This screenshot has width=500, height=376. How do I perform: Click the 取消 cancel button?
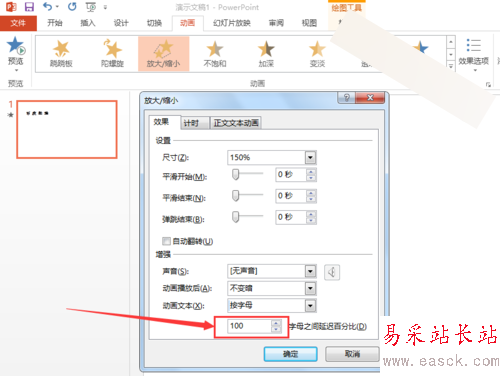(352, 354)
